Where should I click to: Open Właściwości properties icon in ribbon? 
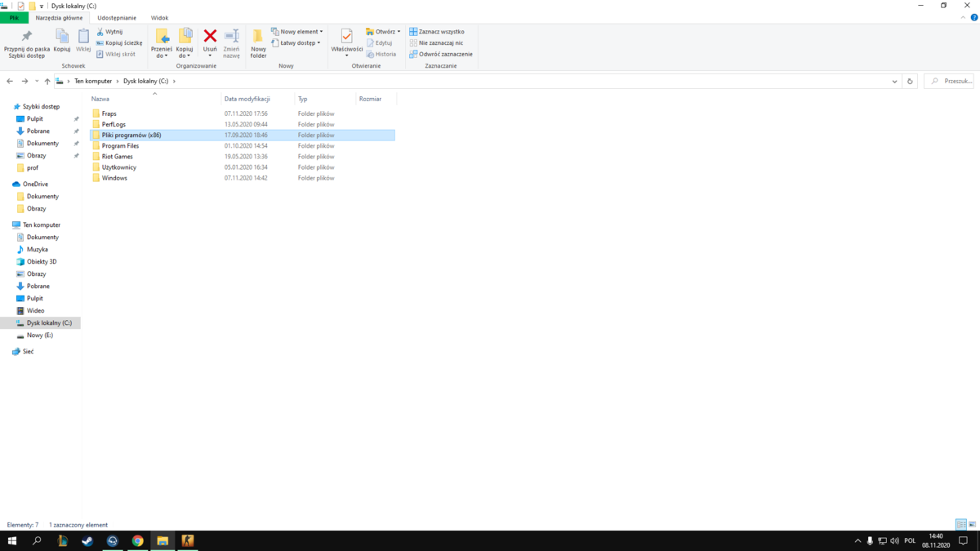346,42
